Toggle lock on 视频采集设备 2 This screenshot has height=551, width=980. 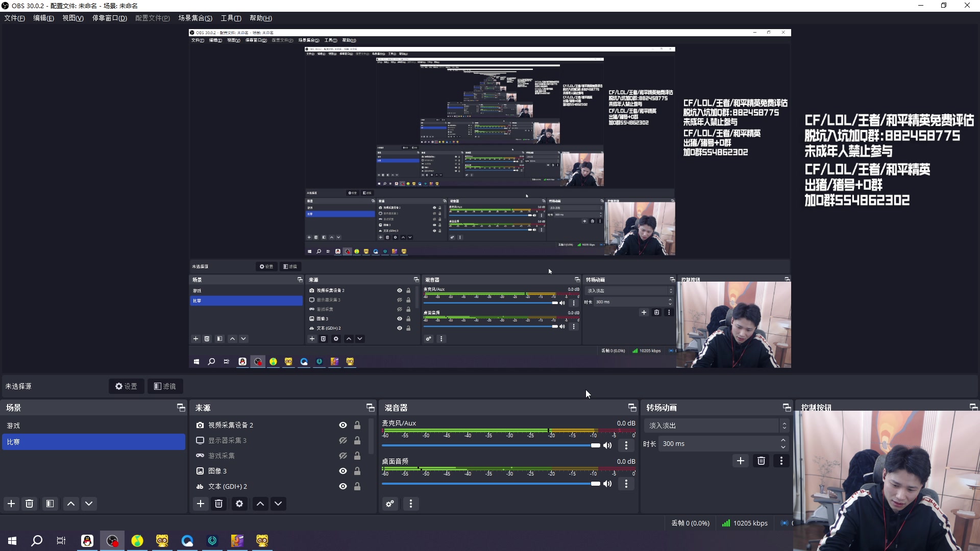pyautogui.click(x=357, y=425)
